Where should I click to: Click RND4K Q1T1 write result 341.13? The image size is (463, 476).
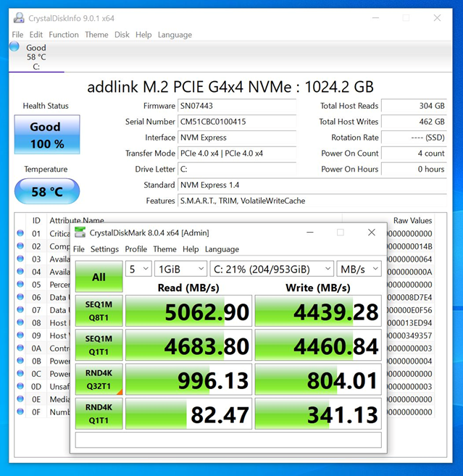318,414
